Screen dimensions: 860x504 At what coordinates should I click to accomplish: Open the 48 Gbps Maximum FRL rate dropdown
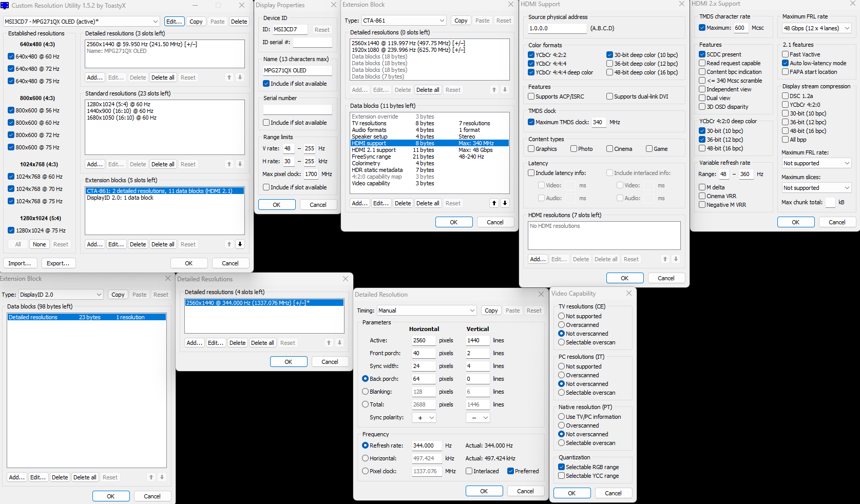click(x=816, y=28)
